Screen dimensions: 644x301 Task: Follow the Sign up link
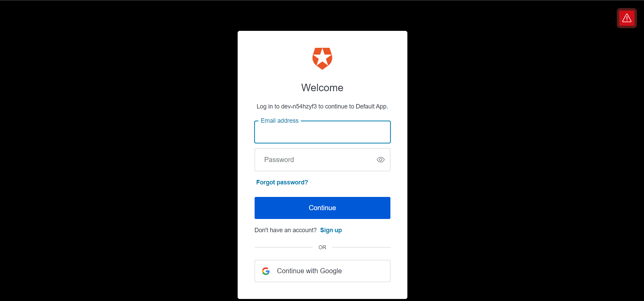(x=331, y=230)
